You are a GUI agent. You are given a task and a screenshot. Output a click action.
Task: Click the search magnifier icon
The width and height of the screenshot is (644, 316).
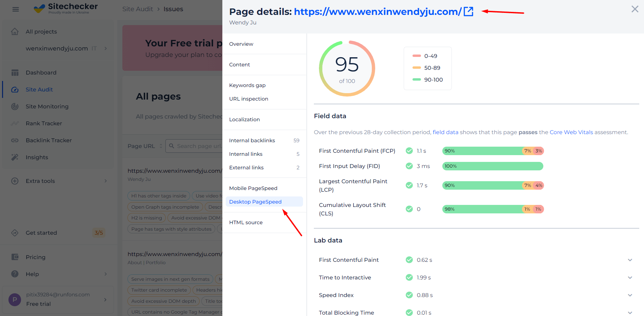click(x=172, y=146)
